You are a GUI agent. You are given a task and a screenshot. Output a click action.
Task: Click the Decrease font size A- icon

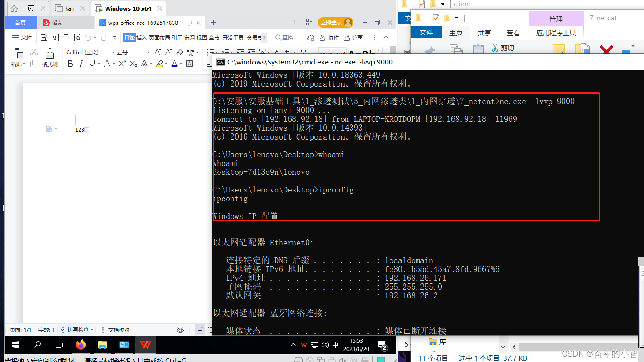point(168,52)
